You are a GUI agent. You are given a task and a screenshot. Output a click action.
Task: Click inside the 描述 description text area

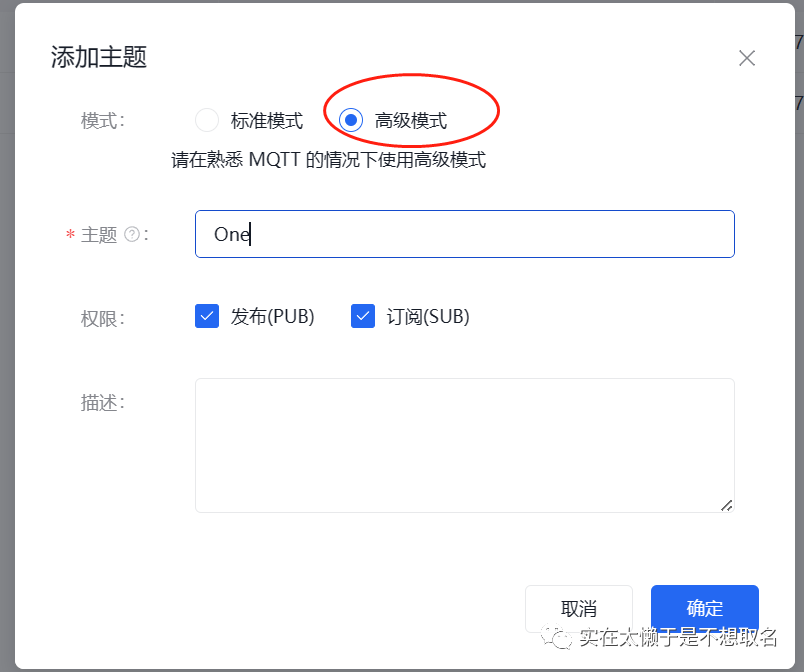464,445
